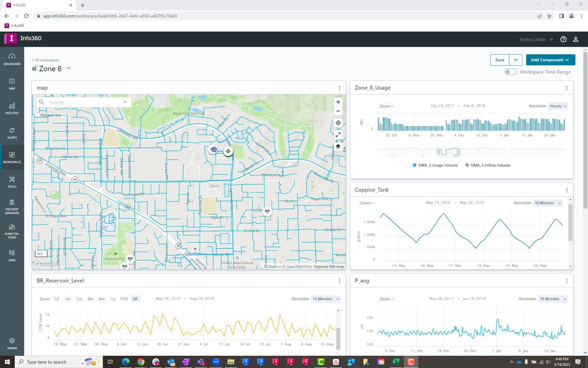Open the Facilities sidebar icon
This screenshot has width=588, height=368.
12,109
